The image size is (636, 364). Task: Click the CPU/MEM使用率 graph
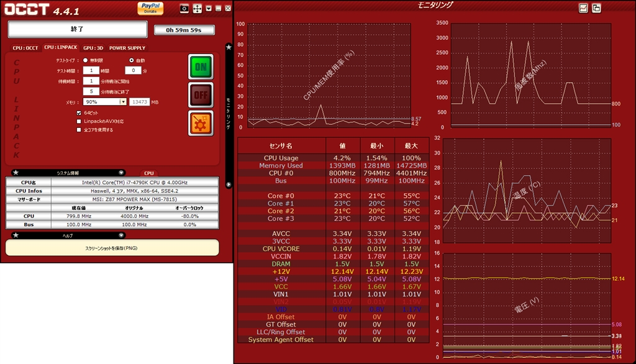pos(329,76)
